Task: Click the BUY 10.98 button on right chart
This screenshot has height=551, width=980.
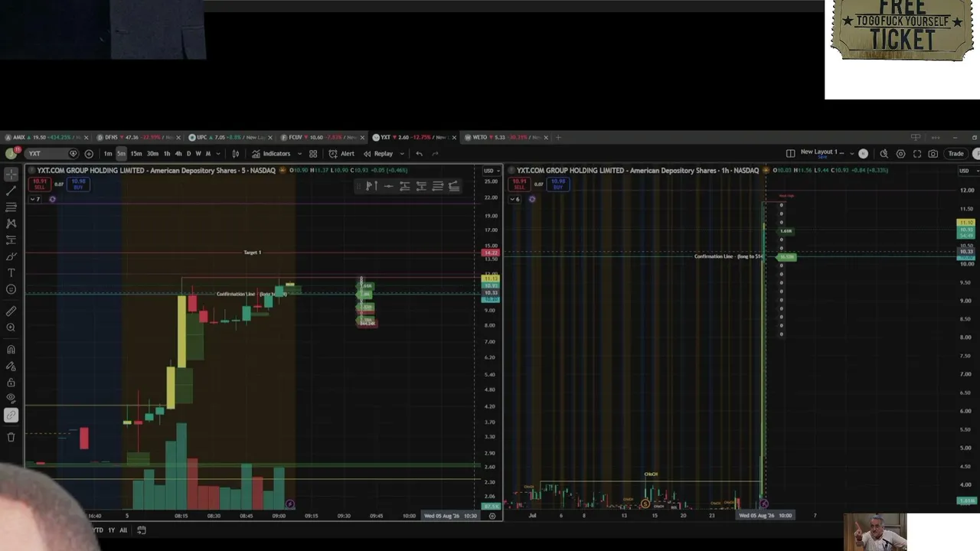Action: 558,184
